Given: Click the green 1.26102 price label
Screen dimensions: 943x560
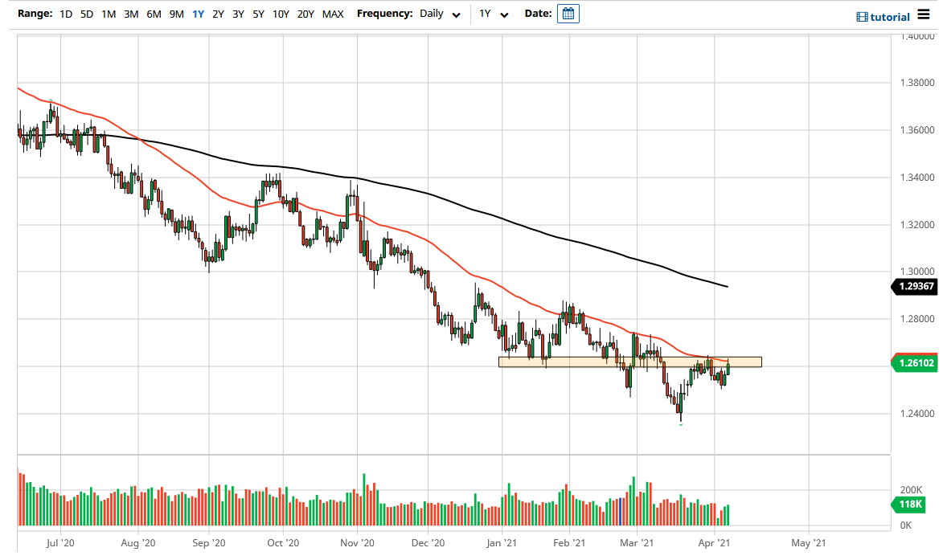Looking at the screenshot, I should (916, 362).
